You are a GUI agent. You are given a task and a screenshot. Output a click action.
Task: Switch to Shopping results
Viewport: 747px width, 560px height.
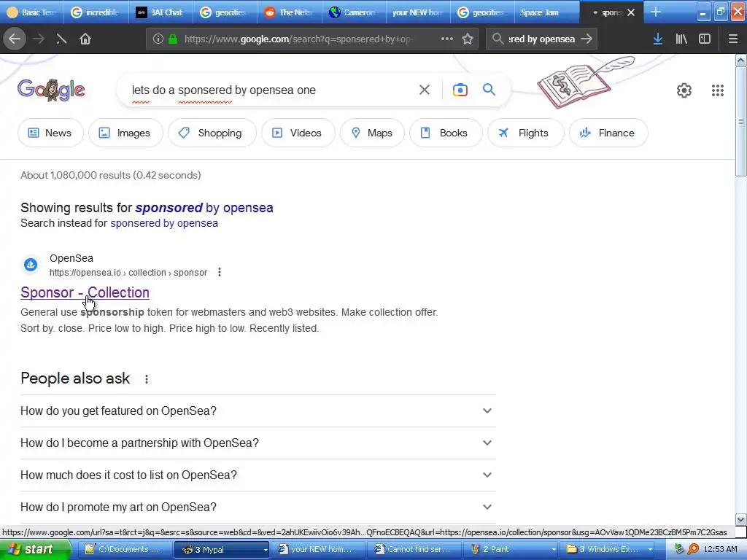click(212, 133)
